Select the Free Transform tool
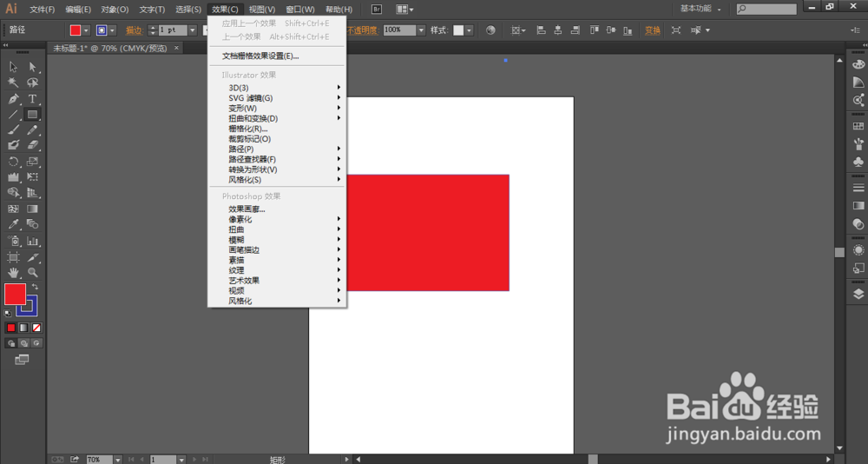This screenshot has height=464, width=868. (33, 177)
